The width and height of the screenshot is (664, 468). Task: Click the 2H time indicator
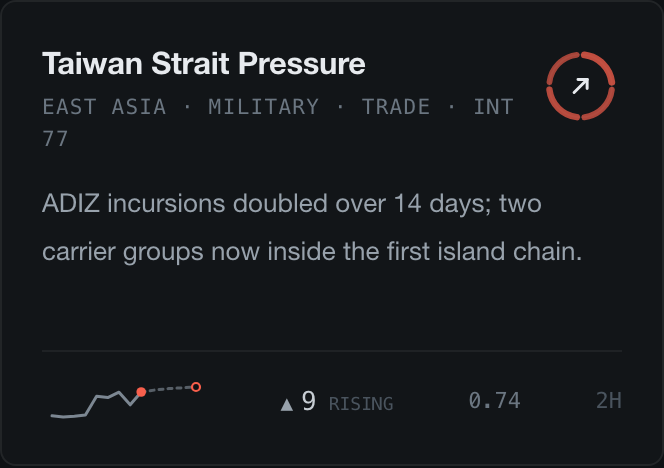point(609,401)
